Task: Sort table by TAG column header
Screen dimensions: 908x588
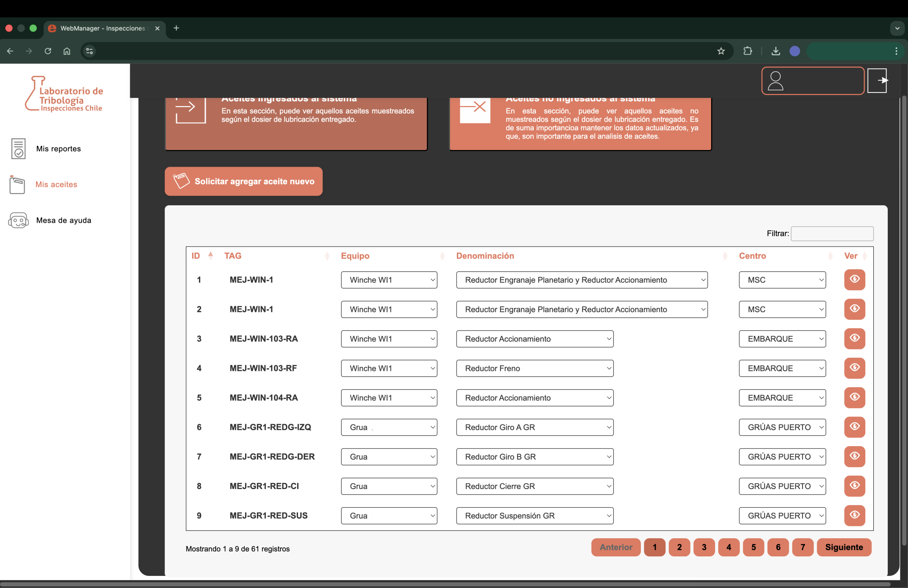Action: (233, 256)
